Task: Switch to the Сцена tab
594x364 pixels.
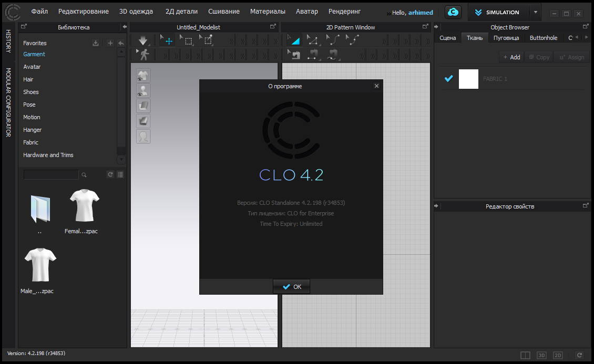Action: point(447,38)
